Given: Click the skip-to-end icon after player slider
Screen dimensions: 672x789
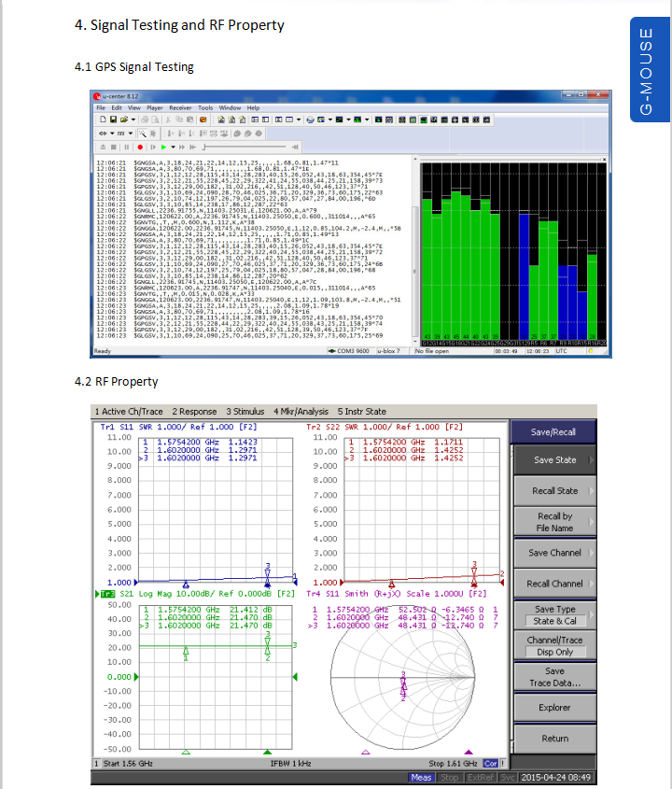Looking at the screenshot, I should point(295,147).
